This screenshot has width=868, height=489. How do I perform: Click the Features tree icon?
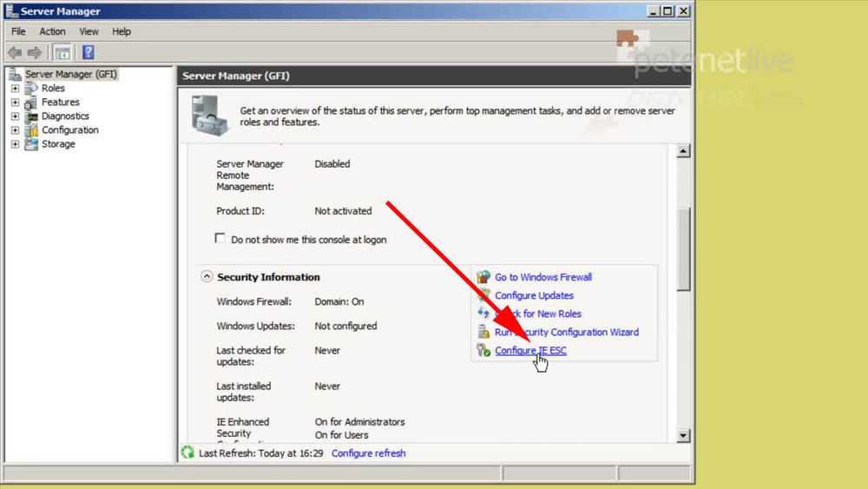(x=31, y=102)
